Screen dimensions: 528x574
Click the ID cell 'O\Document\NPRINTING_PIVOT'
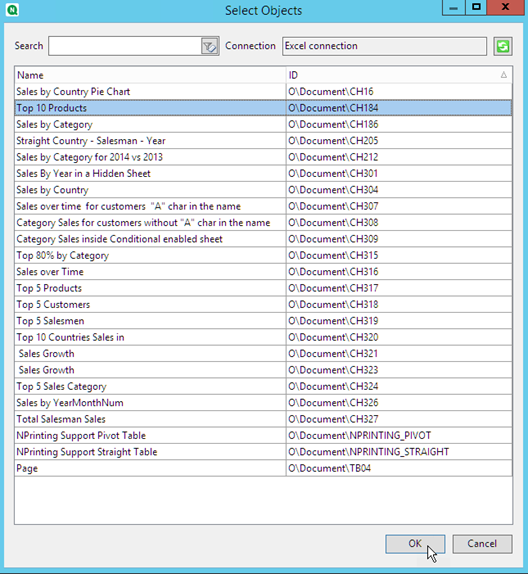(399, 436)
